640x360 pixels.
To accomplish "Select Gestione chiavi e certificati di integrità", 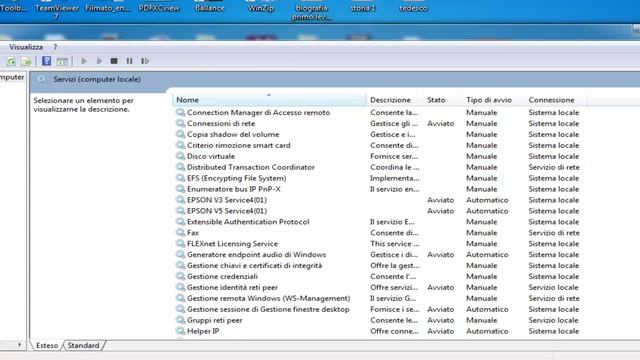I will point(254,266).
